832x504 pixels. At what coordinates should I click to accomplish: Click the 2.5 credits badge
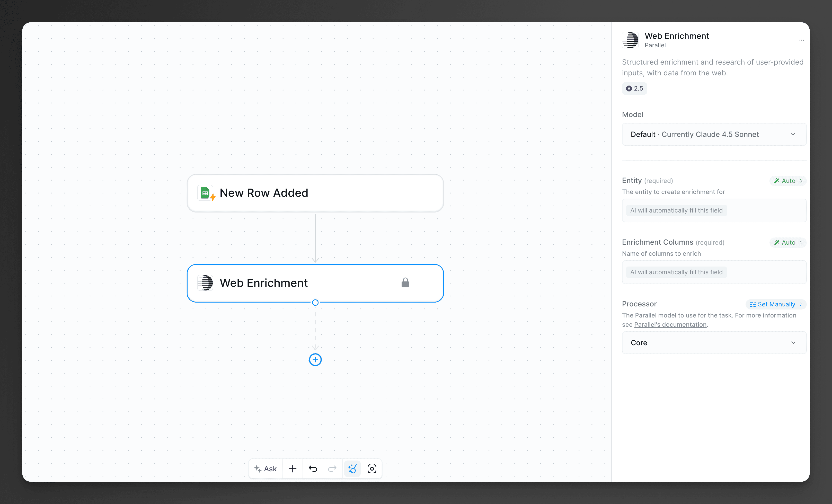coord(634,89)
